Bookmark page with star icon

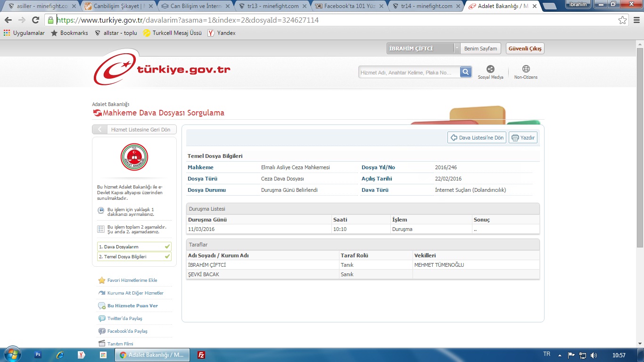coord(622,20)
